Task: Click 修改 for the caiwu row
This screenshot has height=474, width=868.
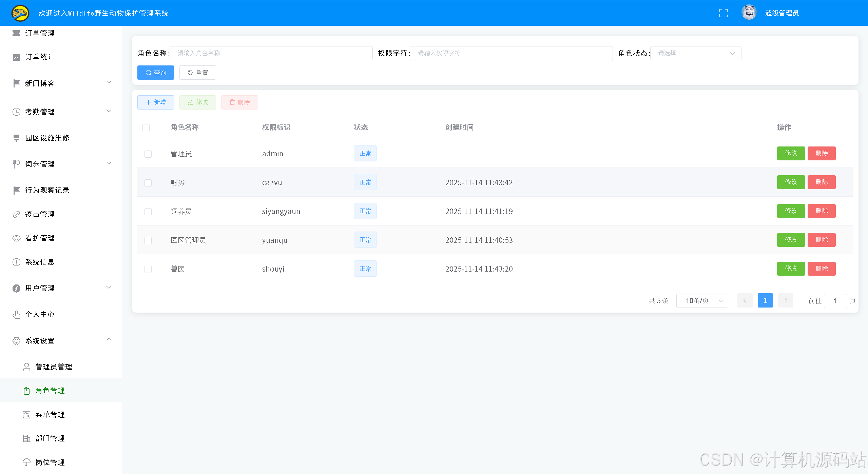Action: tap(791, 182)
